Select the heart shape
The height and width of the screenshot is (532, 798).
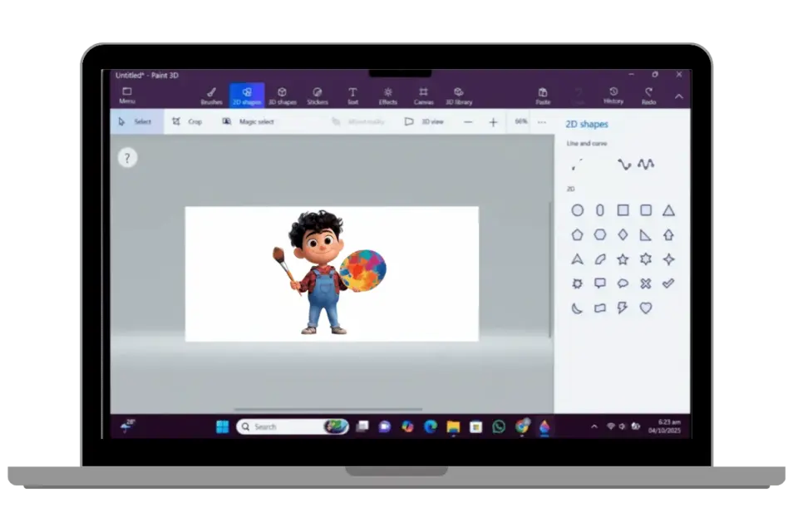click(646, 308)
